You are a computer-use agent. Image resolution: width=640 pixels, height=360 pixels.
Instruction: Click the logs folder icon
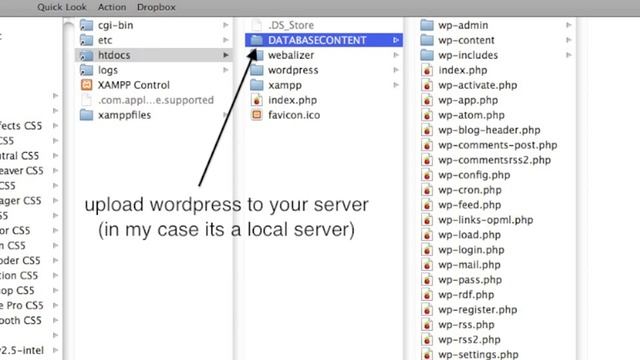pyautogui.click(x=86, y=70)
